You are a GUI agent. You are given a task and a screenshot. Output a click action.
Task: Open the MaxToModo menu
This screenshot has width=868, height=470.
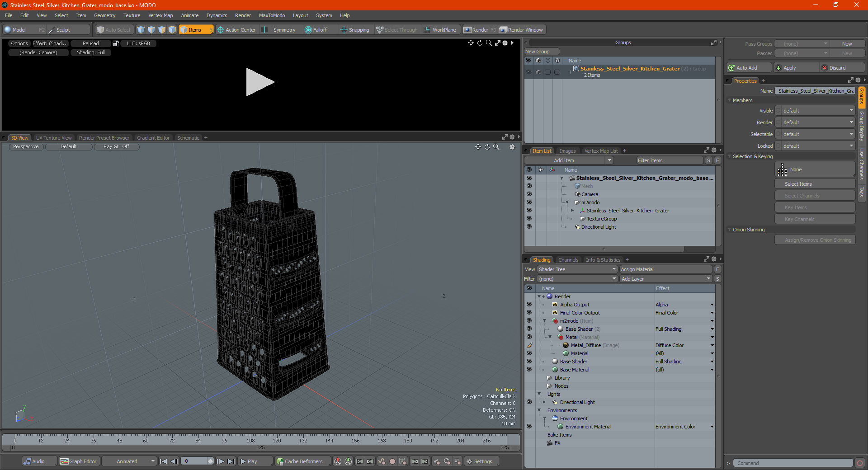tap(272, 15)
